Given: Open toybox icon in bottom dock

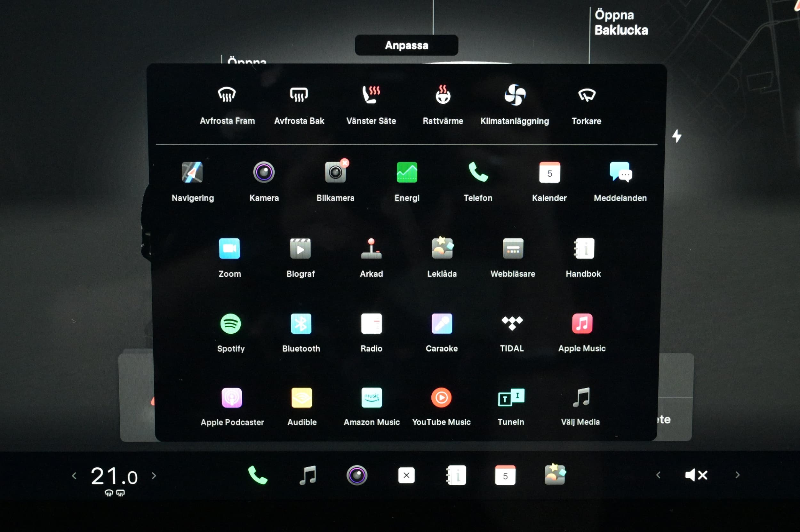Looking at the screenshot, I should [x=555, y=474].
